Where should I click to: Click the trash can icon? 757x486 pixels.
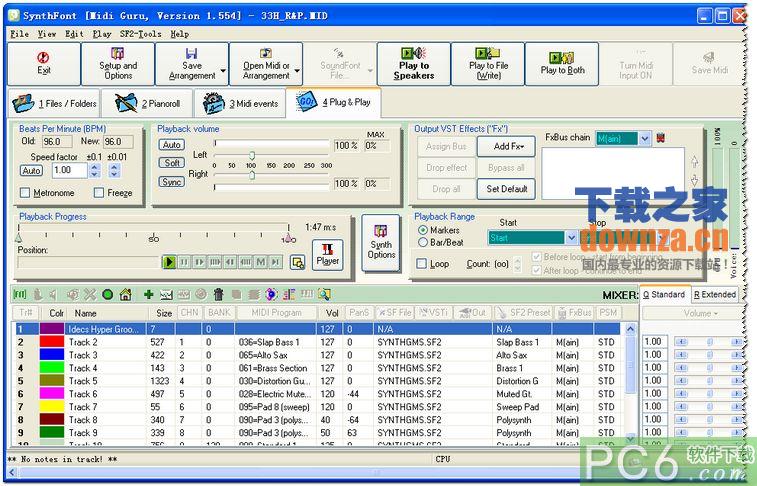pos(219,294)
